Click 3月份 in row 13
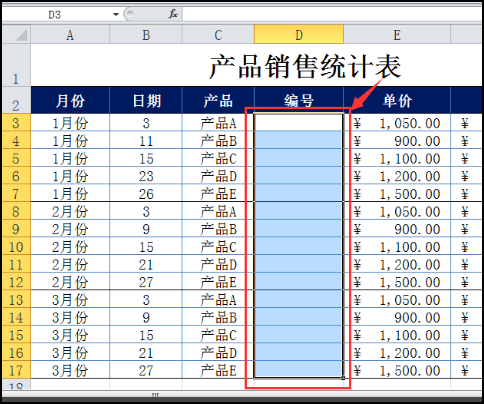This screenshot has width=484, height=404. click(x=70, y=300)
